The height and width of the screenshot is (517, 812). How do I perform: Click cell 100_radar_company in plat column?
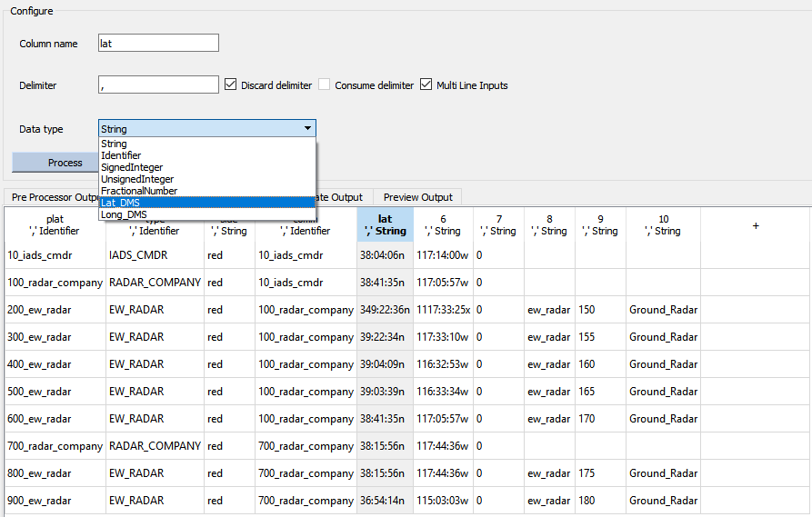coord(55,283)
